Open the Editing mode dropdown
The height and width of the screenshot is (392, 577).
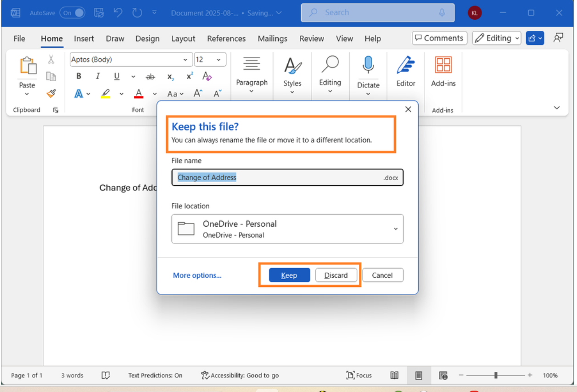(497, 38)
